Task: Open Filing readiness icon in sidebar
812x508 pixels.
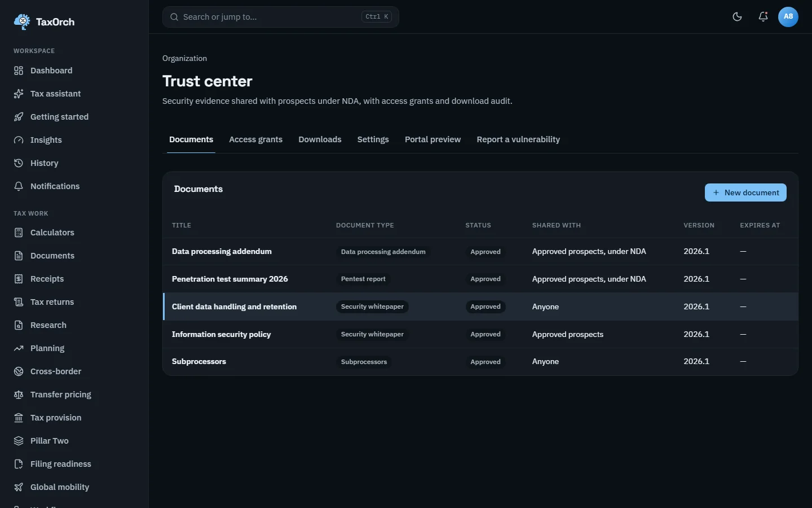Action: coord(19,464)
